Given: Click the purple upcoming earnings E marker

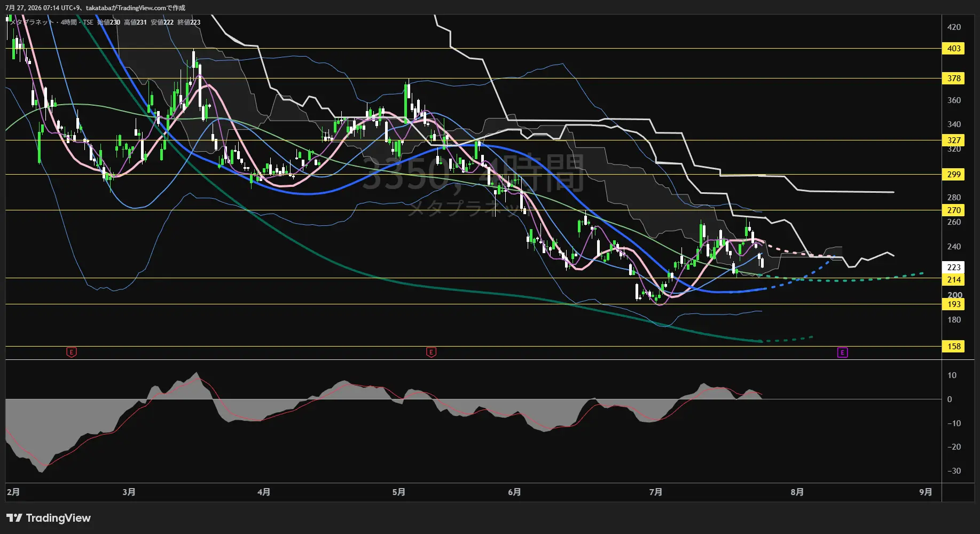Looking at the screenshot, I should (842, 352).
